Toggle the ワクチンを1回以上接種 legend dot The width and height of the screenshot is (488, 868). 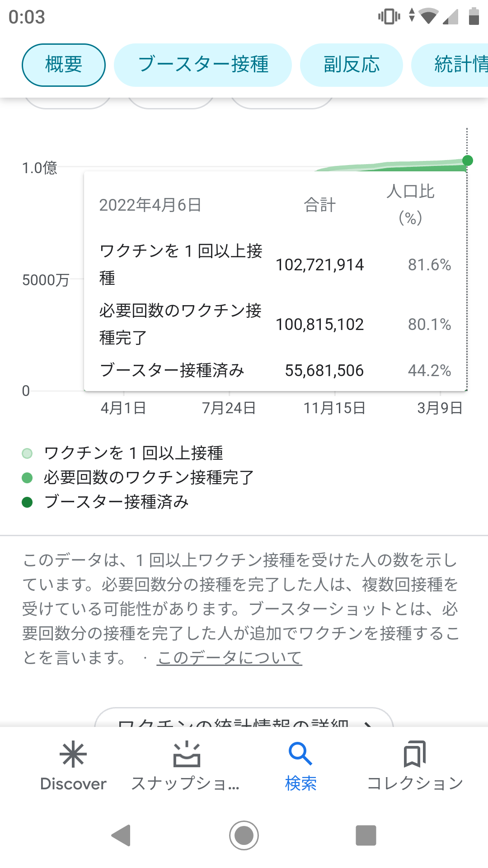[x=27, y=453]
